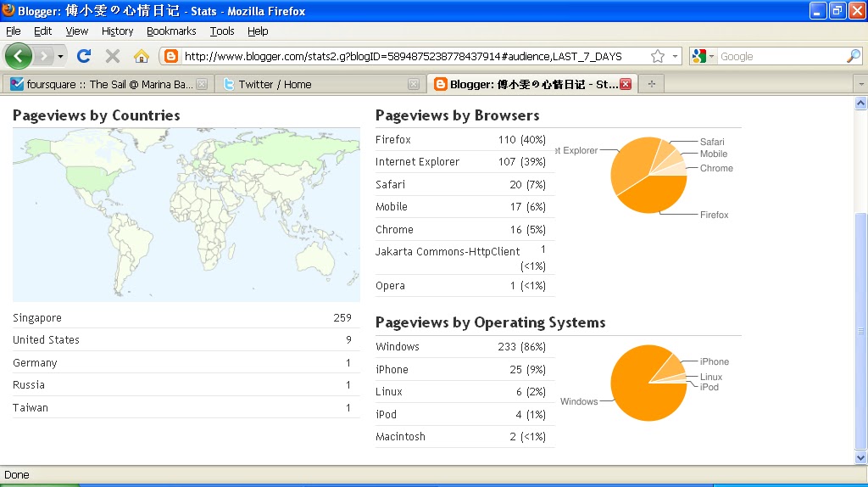Click the scrollbar down arrow
Image resolution: width=868 pixels, height=487 pixels.
(860, 458)
